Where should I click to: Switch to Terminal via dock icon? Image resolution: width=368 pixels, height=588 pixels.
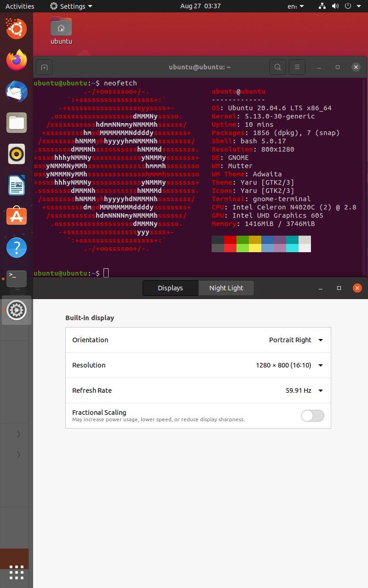(x=16, y=279)
